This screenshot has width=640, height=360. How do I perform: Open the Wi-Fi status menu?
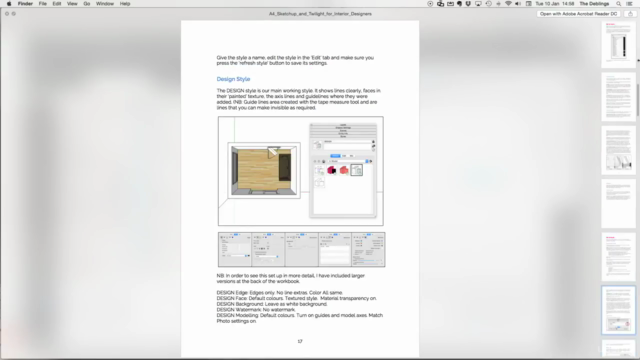coord(508,4)
